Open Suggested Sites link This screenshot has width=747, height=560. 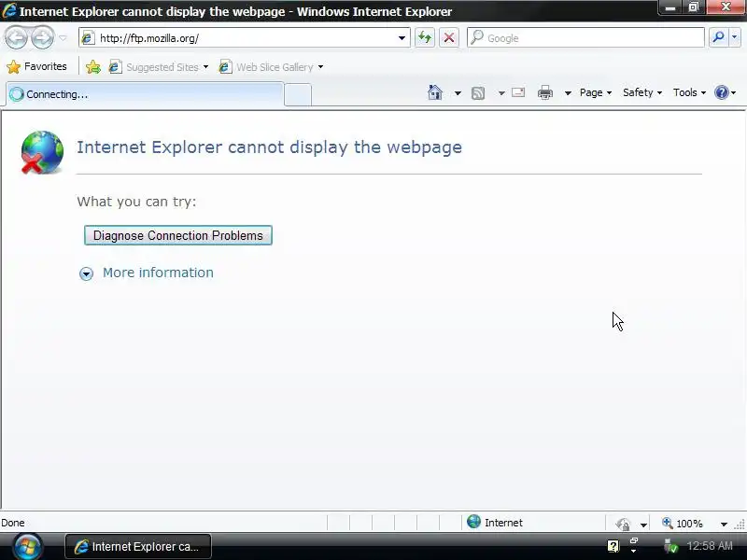click(154, 67)
